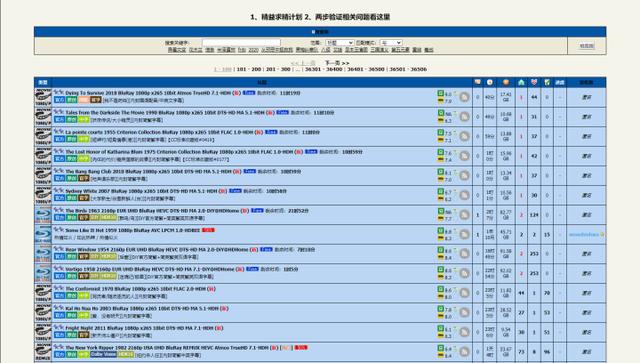Click Blu-ray category icon for The Birds 1963
The image size is (640, 363).
(x=43, y=215)
